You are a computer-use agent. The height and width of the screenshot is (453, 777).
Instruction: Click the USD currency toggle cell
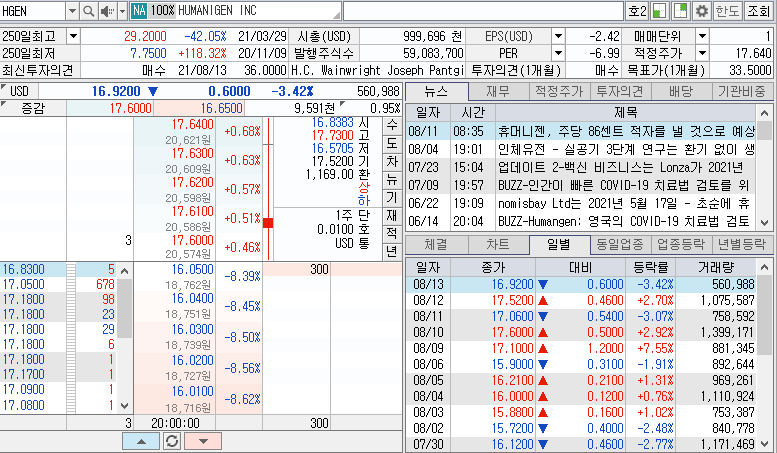coord(19,91)
